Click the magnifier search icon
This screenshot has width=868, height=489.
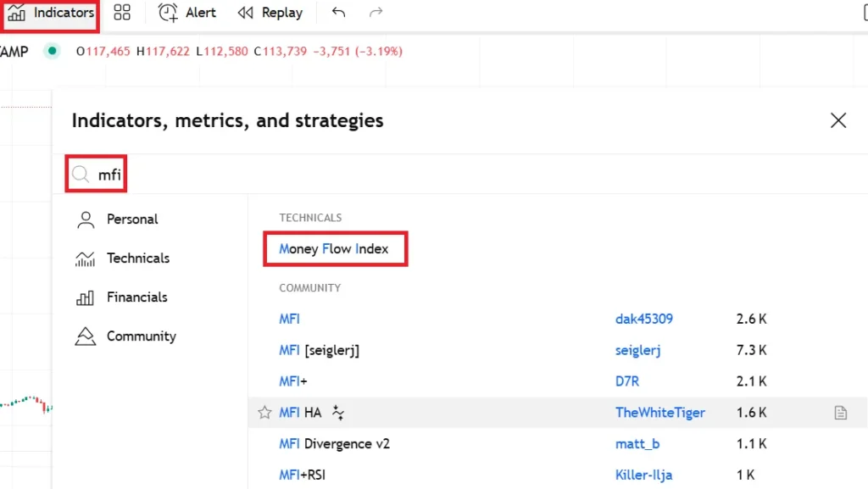click(81, 175)
